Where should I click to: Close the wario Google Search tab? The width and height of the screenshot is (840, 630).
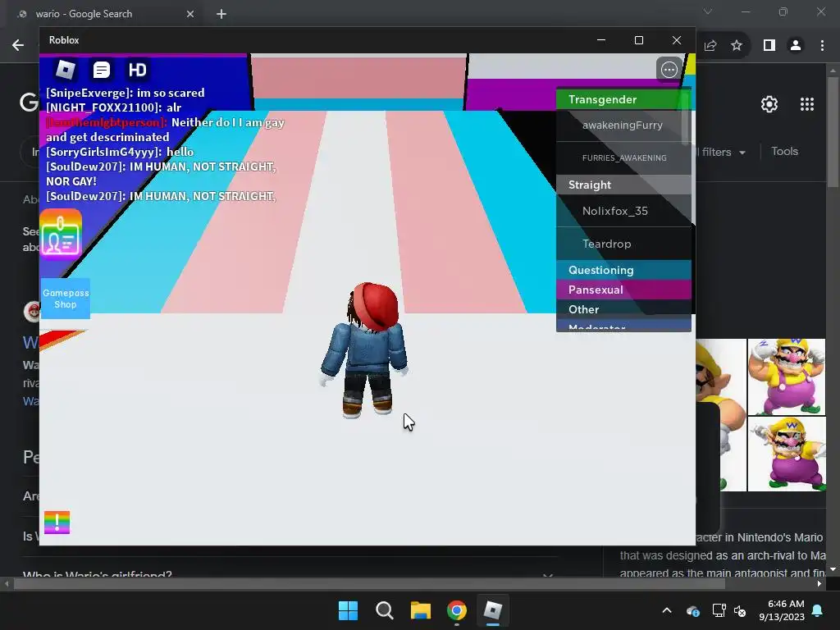pyautogui.click(x=190, y=14)
